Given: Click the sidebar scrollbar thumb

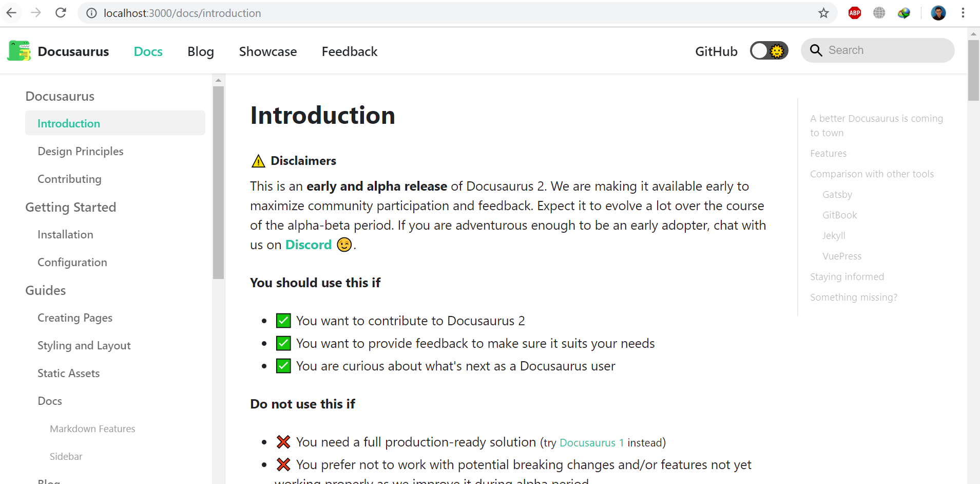Looking at the screenshot, I should 218,182.
